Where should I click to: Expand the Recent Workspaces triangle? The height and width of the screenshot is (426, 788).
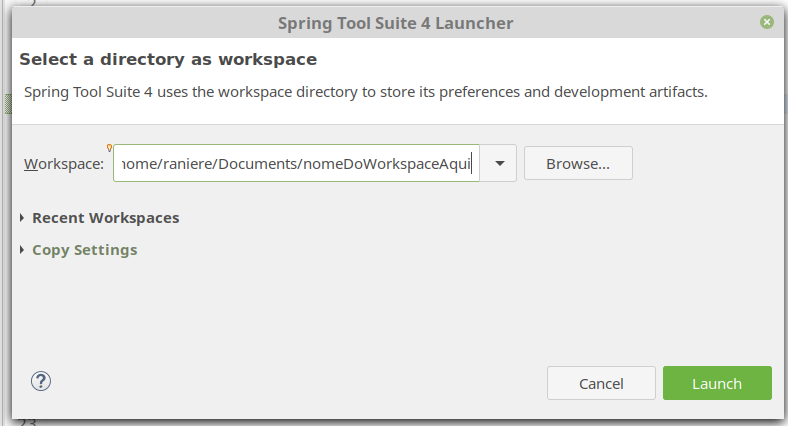click(23, 218)
